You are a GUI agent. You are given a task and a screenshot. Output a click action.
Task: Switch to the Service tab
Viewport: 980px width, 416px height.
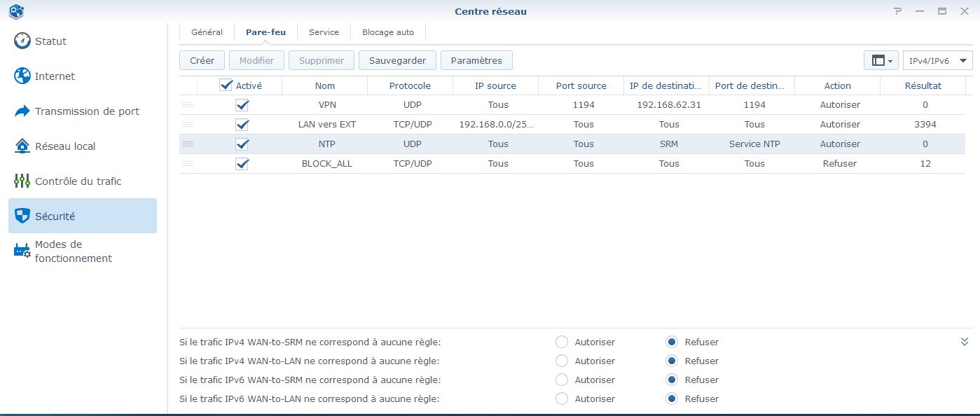(324, 32)
